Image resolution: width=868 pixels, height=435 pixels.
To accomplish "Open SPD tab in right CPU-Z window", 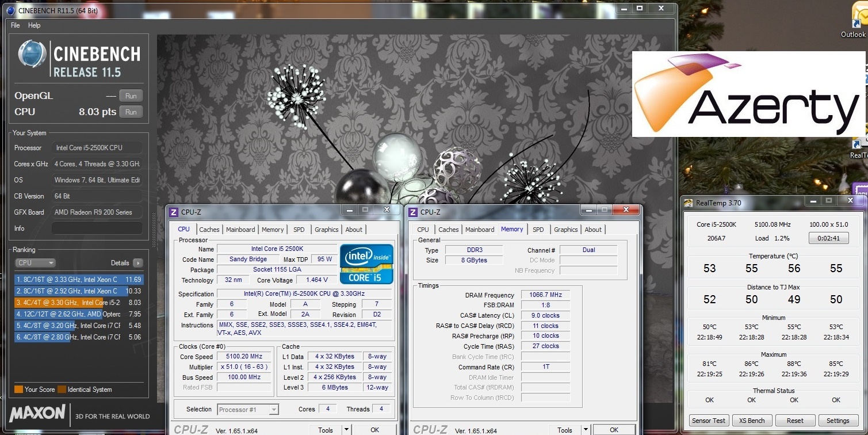I will pyautogui.click(x=538, y=230).
